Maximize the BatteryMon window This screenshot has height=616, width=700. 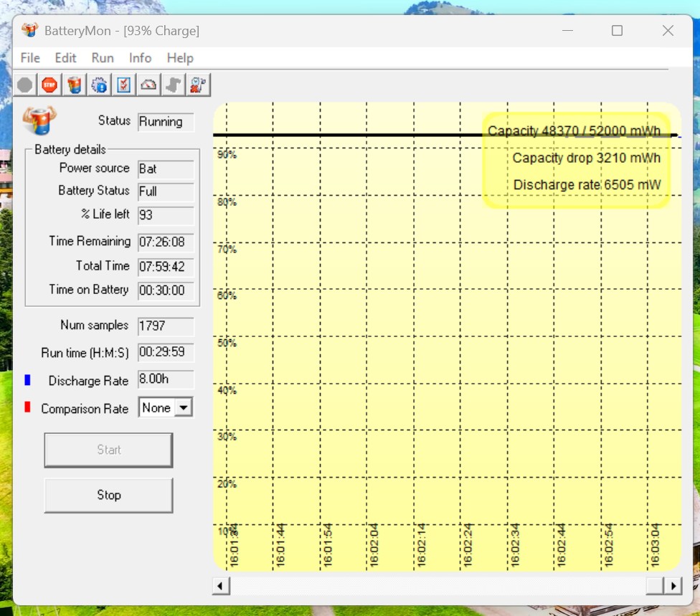click(x=617, y=30)
